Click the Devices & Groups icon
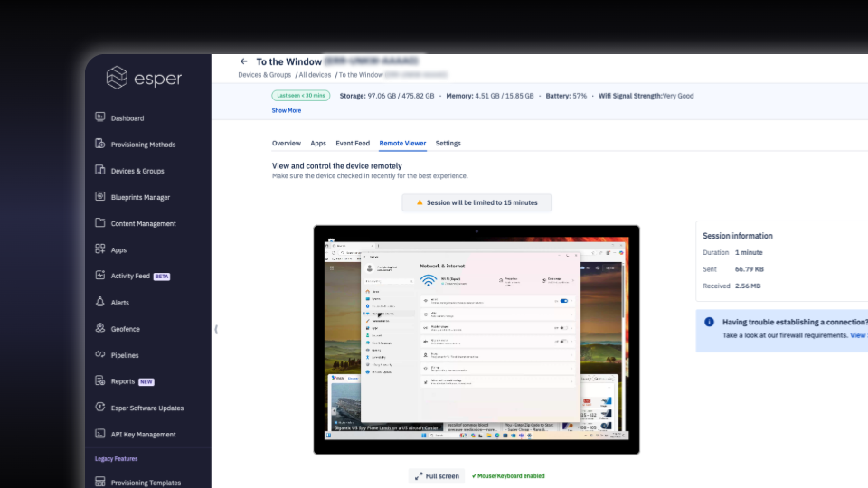 pyautogui.click(x=100, y=170)
